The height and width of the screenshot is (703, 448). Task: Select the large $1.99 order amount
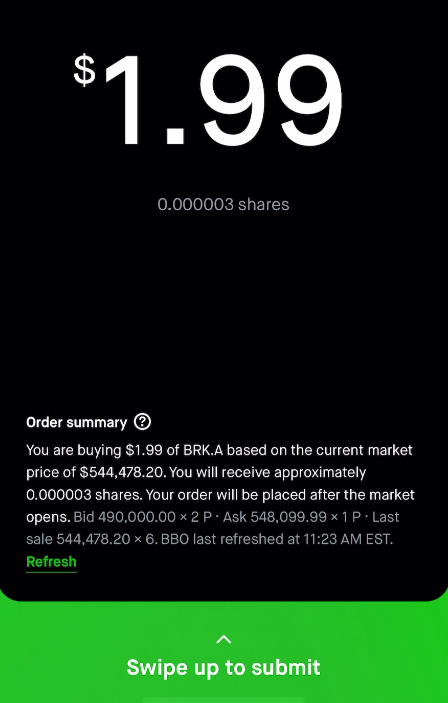[209, 100]
